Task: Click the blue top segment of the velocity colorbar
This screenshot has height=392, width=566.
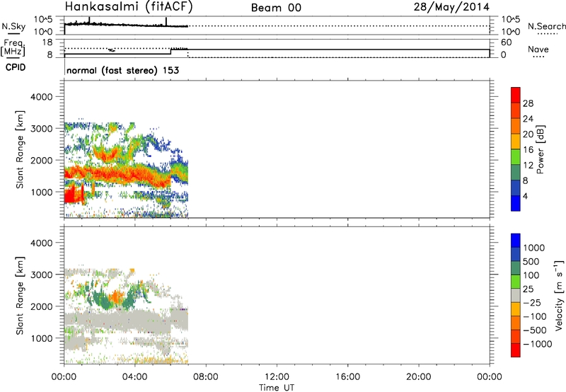Action: 516,241
